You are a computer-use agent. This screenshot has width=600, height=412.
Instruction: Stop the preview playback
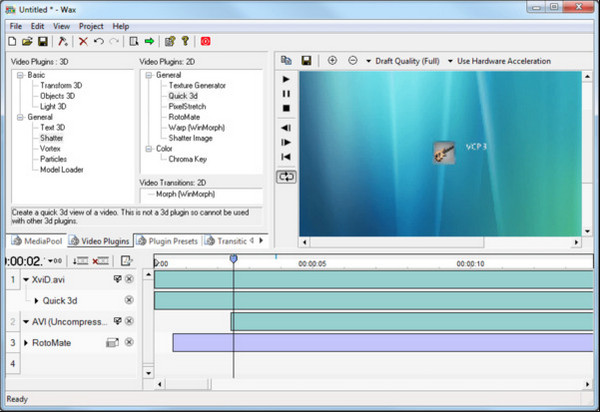click(286, 108)
